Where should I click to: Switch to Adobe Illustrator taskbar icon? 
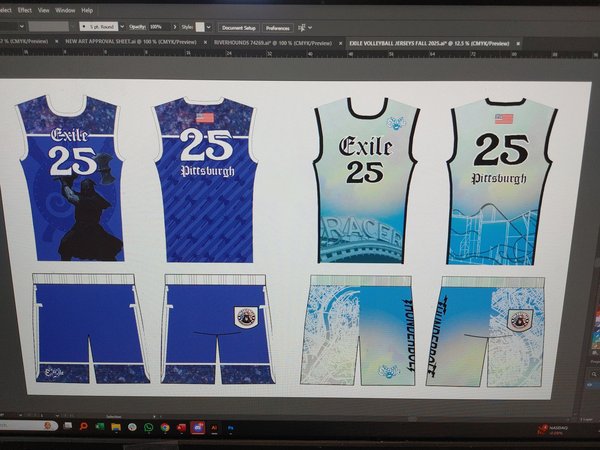(213, 427)
